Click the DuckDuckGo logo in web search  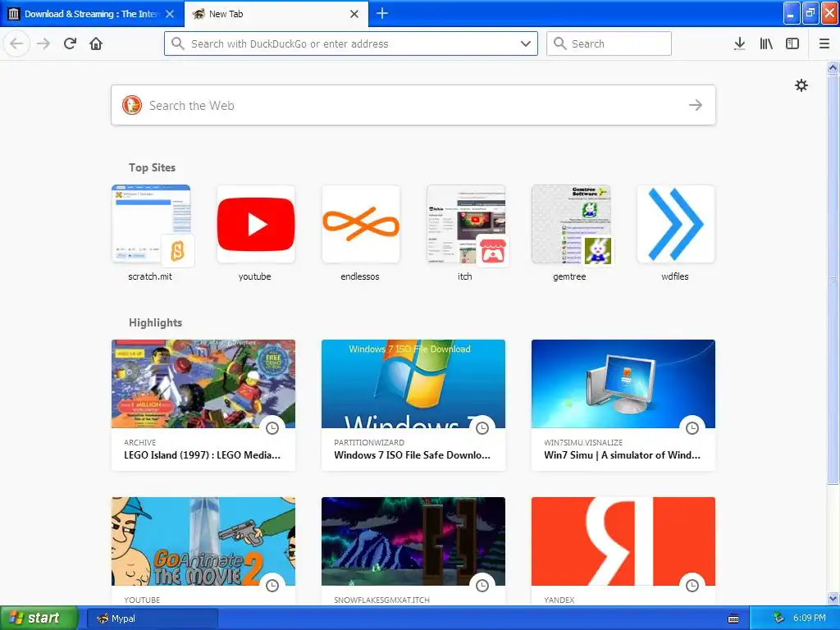(132, 105)
